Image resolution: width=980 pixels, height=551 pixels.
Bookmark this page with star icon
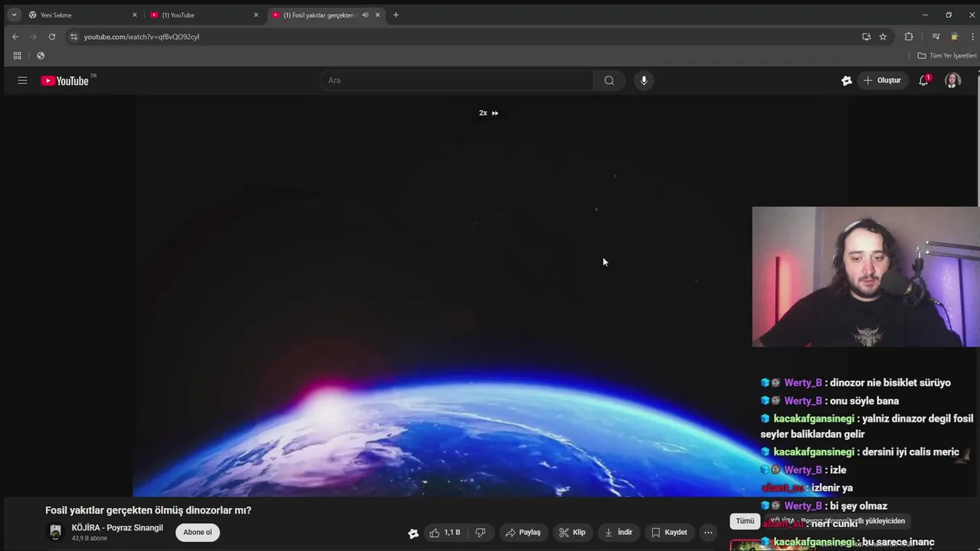point(883,37)
